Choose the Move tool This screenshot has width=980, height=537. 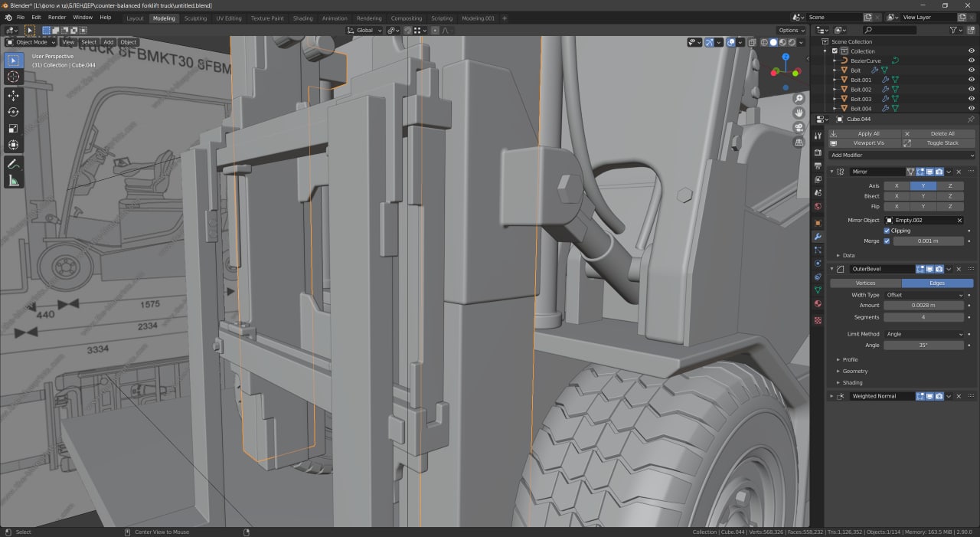[14, 95]
